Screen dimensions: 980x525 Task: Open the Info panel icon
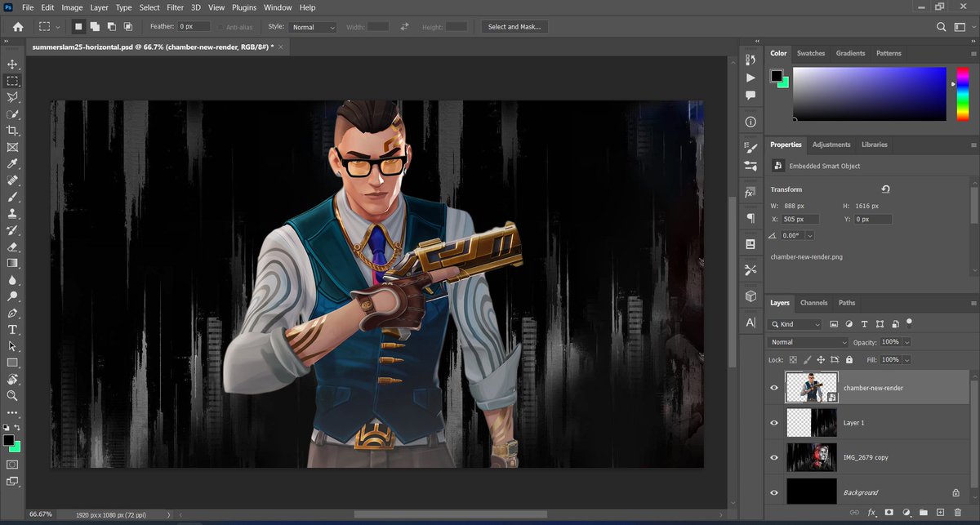(x=751, y=122)
